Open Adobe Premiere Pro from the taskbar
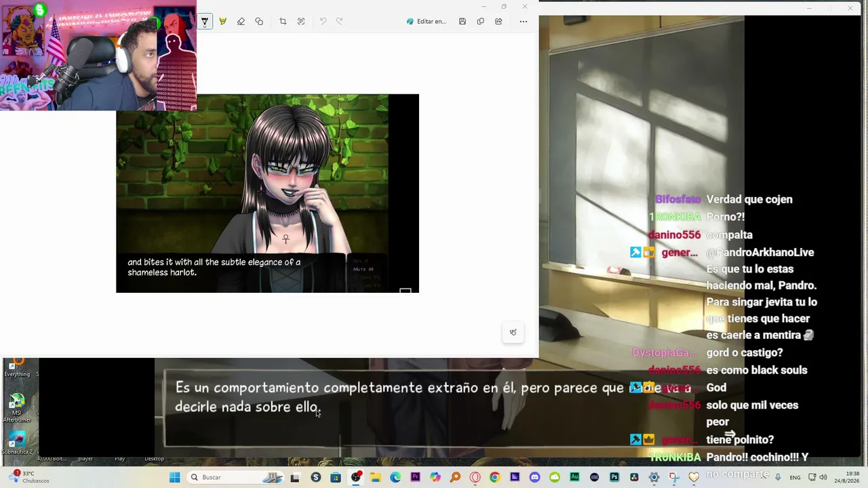Viewport: 868px width, 488px height. click(415, 477)
